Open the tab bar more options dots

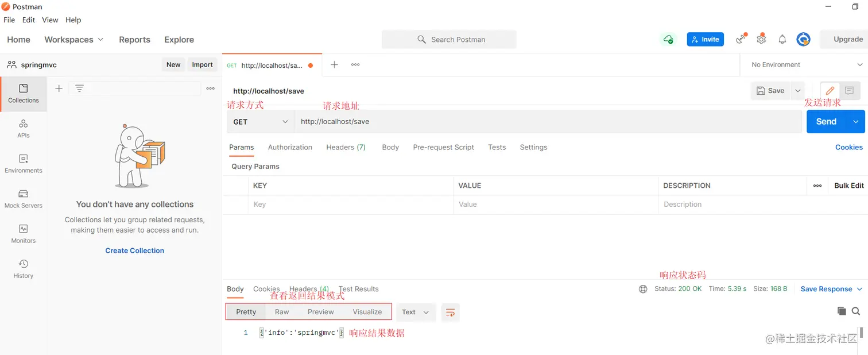355,65
